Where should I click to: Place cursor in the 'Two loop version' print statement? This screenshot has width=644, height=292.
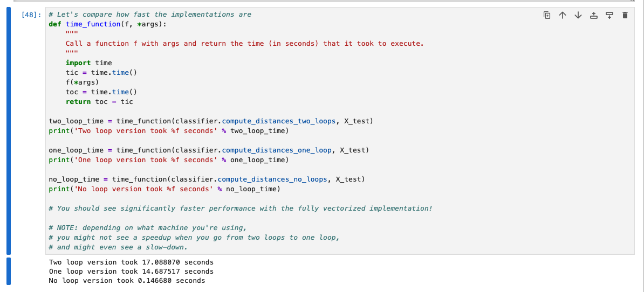click(x=169, y=131)
